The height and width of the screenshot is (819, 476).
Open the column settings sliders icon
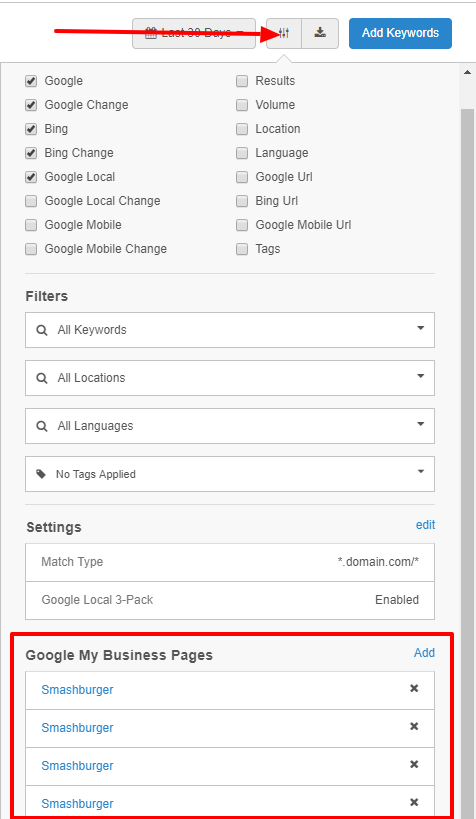click(284, 33)
